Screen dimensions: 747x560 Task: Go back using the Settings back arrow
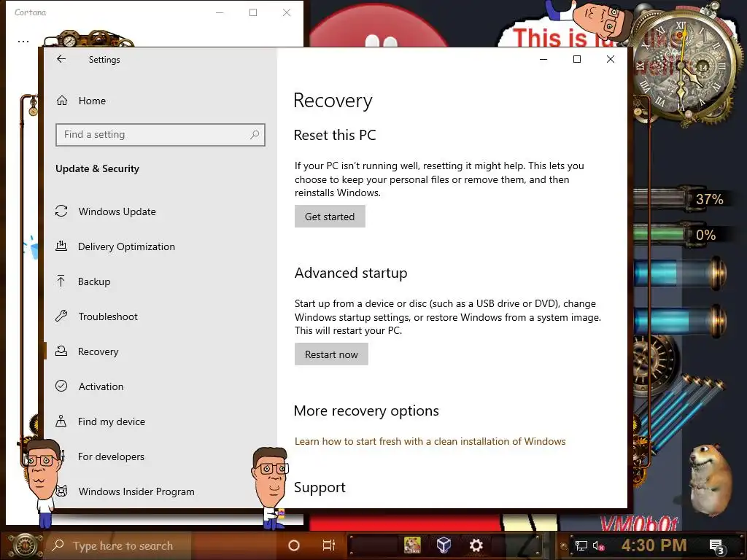tap(61, 59)
